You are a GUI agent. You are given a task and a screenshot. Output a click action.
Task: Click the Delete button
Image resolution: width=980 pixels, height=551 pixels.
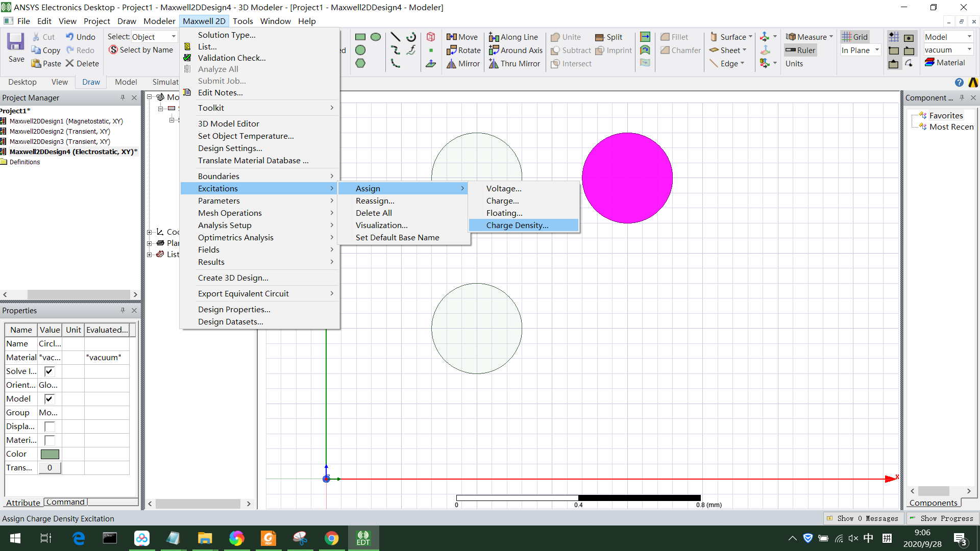click(x=82, y=63)
